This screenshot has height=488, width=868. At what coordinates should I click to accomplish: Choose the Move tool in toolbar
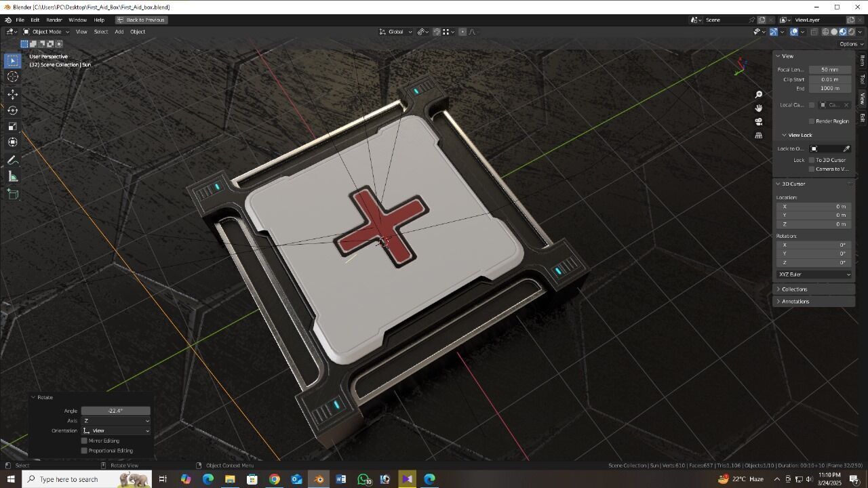pyautogui.click(x=12, y=94)
